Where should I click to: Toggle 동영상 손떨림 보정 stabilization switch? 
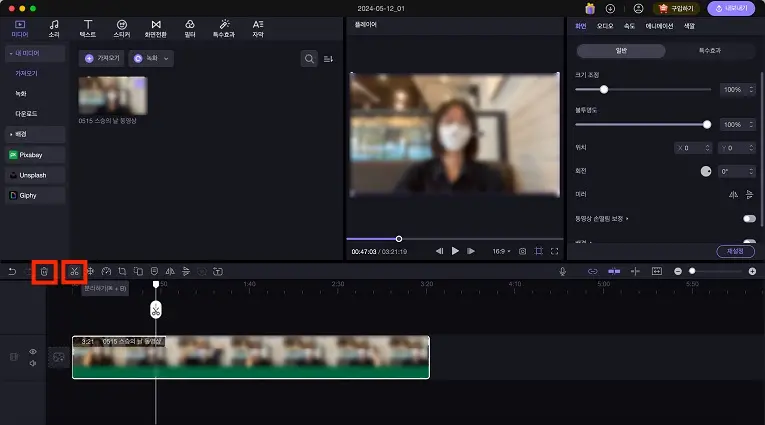pos(748,218)
